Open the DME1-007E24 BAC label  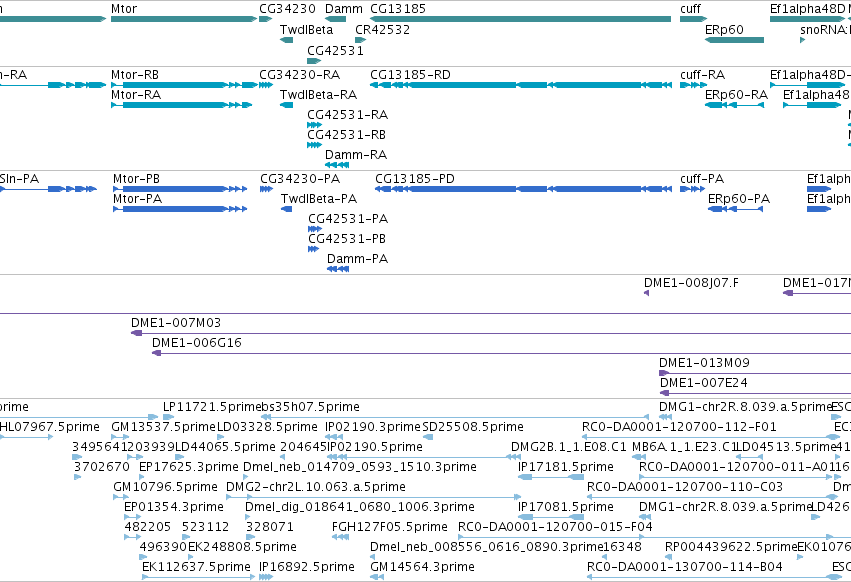(x=703, y=383)
